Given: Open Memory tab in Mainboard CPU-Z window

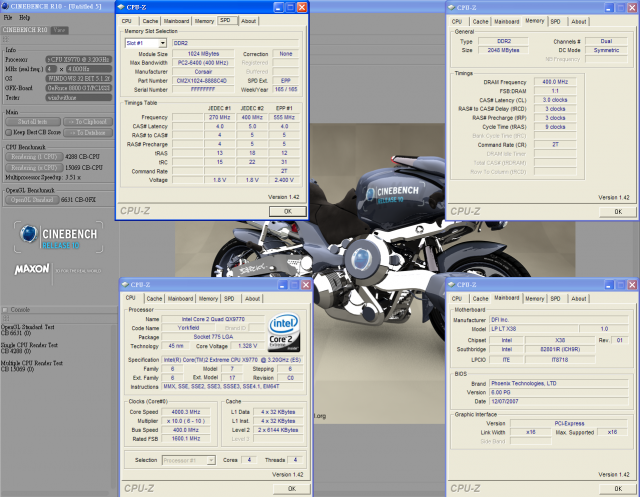Looking at the screenshot, I should click(535, 299).
